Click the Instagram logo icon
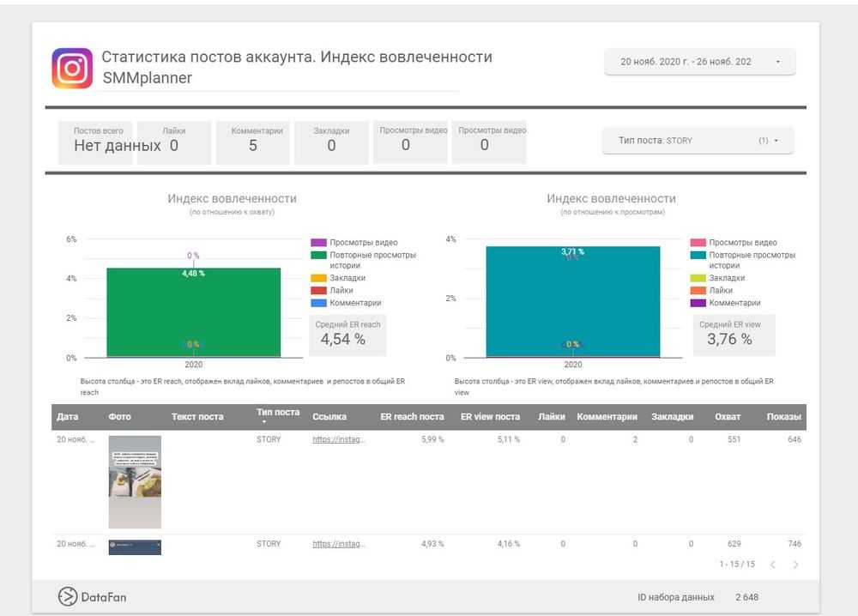This screenshot has height=616, width=858. pos(72,69)
